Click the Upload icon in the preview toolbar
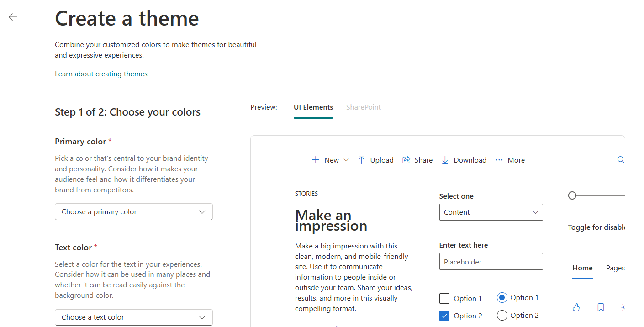The height and width of the screenshot is (327, 644). 361,160
